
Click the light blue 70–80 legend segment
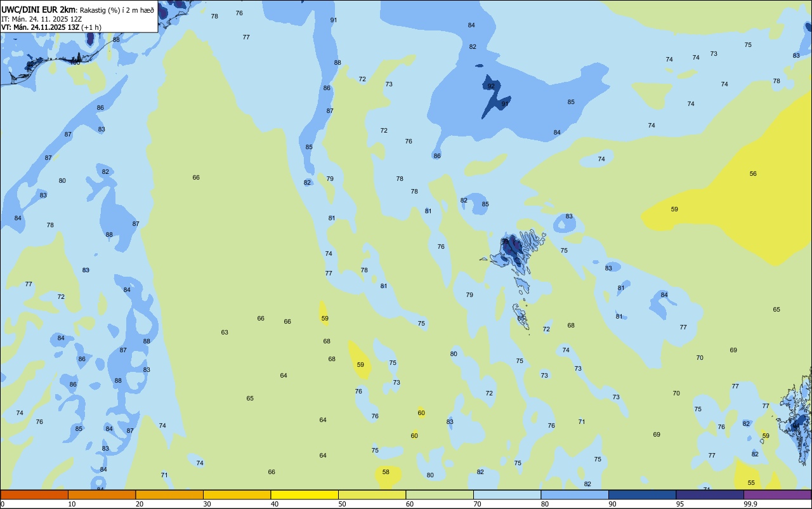point(507,494)
